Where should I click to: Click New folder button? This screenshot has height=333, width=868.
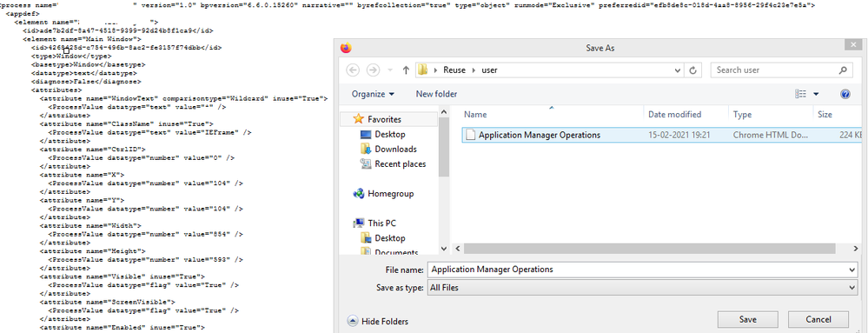(436, 94)
